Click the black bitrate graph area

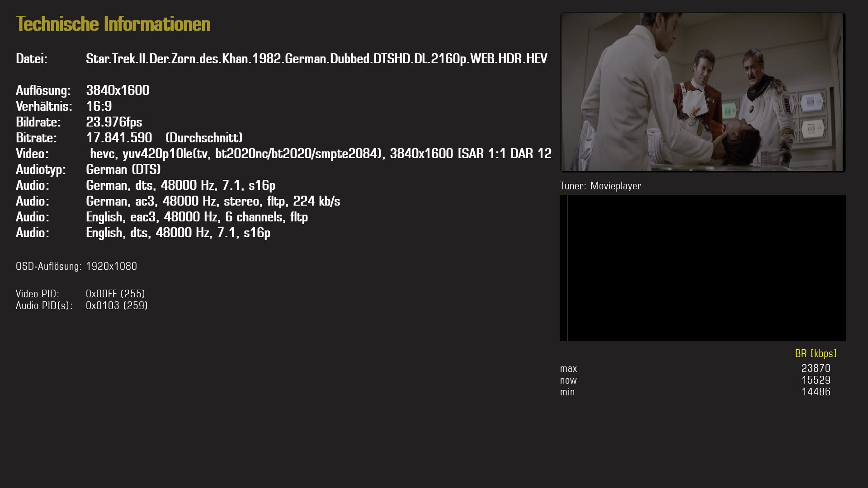[x=703, y=267]
